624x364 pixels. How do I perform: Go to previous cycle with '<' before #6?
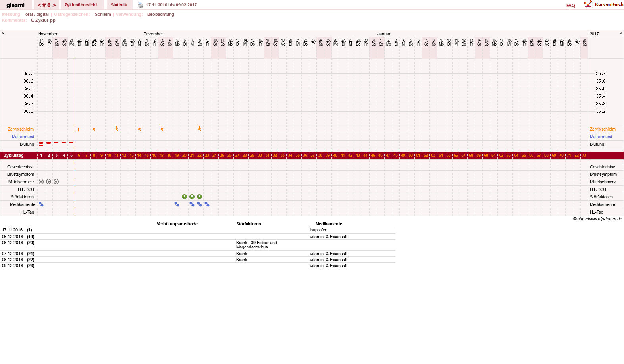(39, 5)
